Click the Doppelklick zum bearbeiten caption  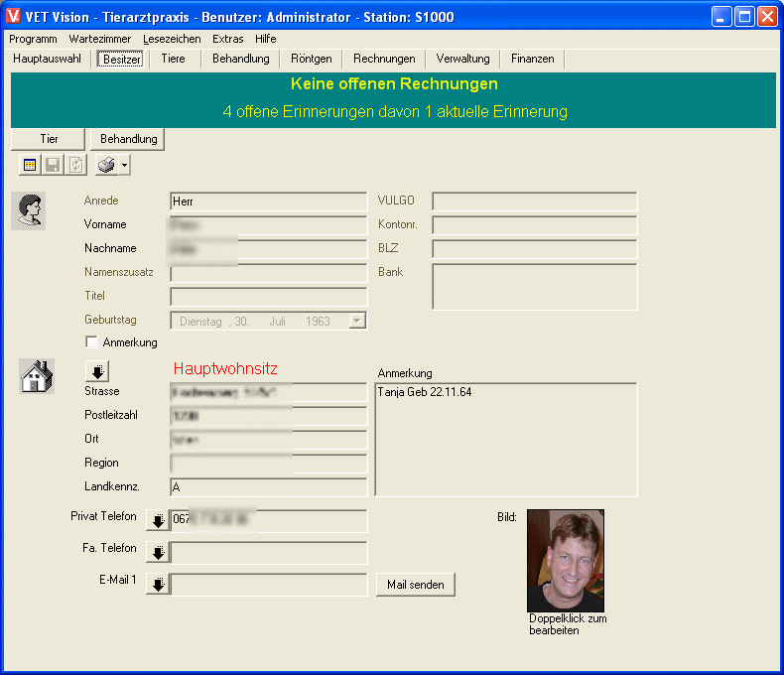coord(568,624)
